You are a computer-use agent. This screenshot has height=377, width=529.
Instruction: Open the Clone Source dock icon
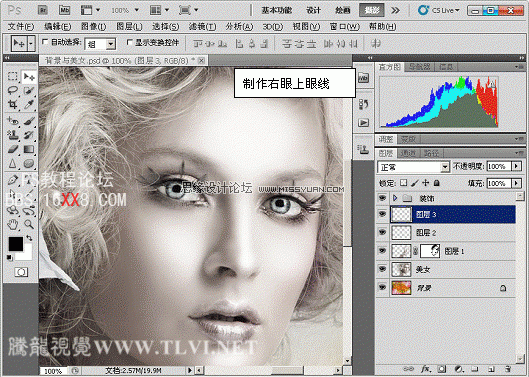pos(363,149)
